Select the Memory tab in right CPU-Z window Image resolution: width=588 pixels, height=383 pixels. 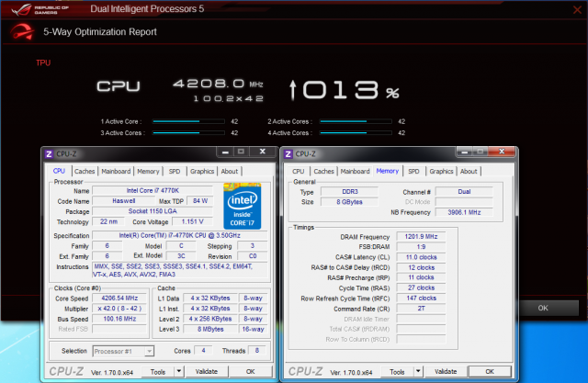pos(388,171)
